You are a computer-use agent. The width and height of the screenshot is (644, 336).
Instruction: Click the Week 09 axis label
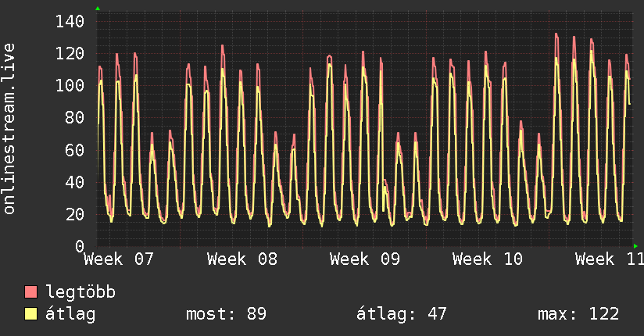point(365,259)
